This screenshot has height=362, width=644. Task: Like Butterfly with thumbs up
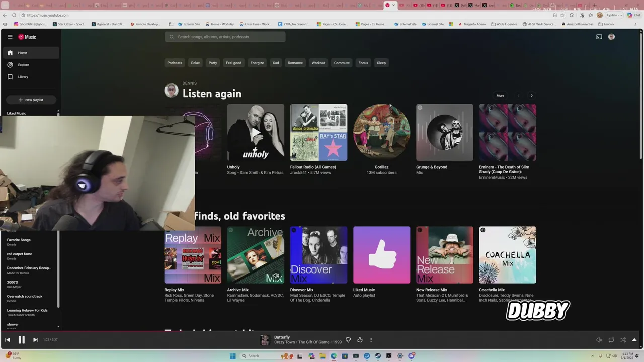point(360,340)
